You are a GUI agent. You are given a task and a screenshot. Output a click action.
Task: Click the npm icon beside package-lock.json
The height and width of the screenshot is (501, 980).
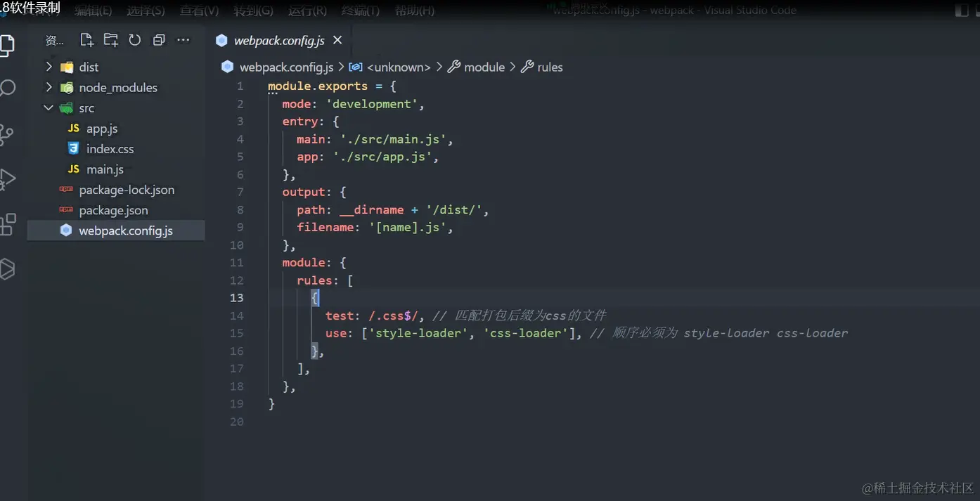coord(66,189)
